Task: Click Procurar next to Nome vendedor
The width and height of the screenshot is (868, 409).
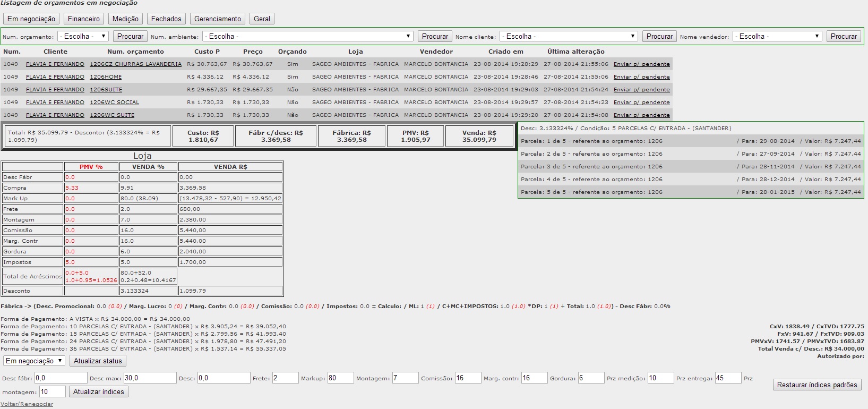Action: [x=844, y=36]
